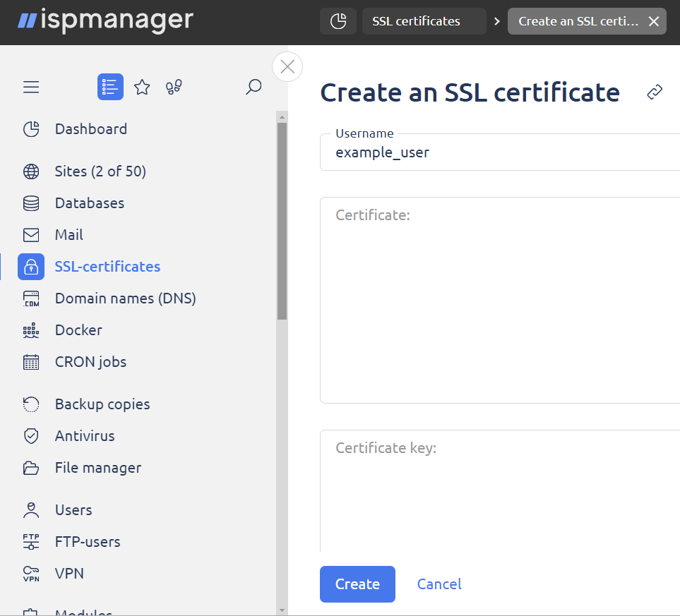The width and height of the screenshot is (680, 616).
Task: Click the sidebar scrollbar thumb
Action: pyautogui.click(x=282, y=221)
